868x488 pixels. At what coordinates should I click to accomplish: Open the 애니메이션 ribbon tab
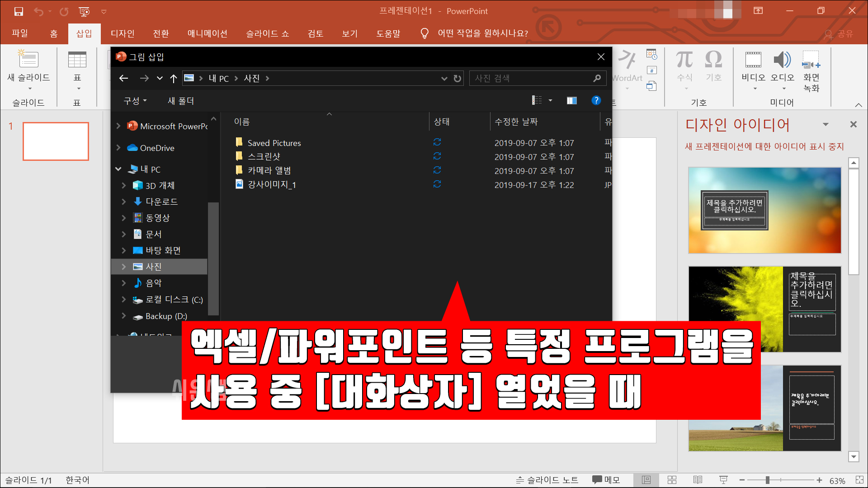[207, 33]
